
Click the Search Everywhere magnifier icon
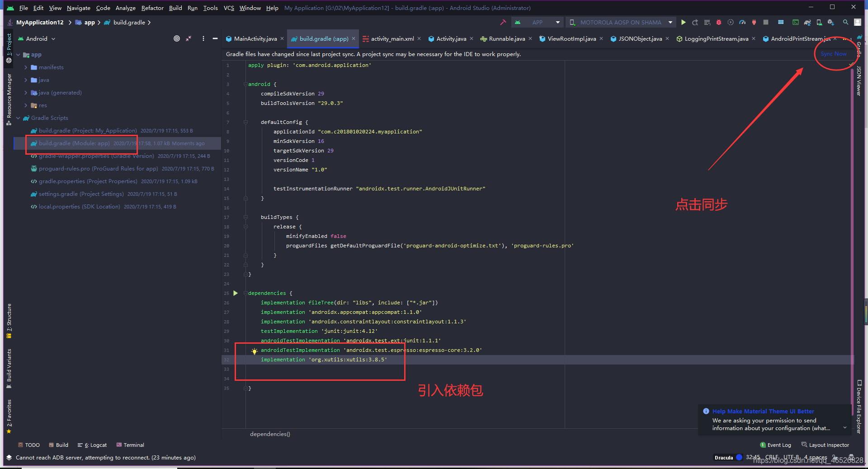(x=846, y=22)
